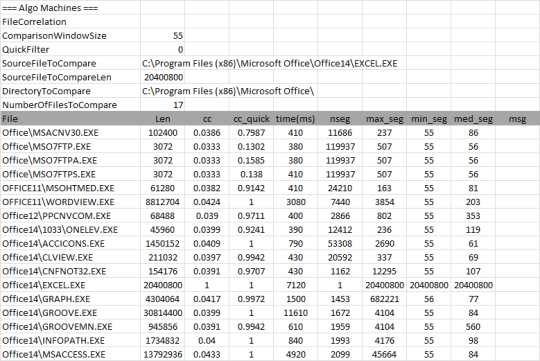Screen dimensions: 540x361
Task: Click the 'nseg' column header
Action: point(340,119)
